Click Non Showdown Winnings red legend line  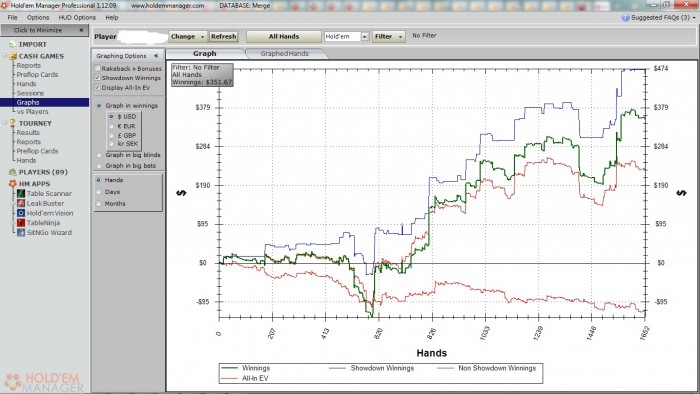point(445,368)
